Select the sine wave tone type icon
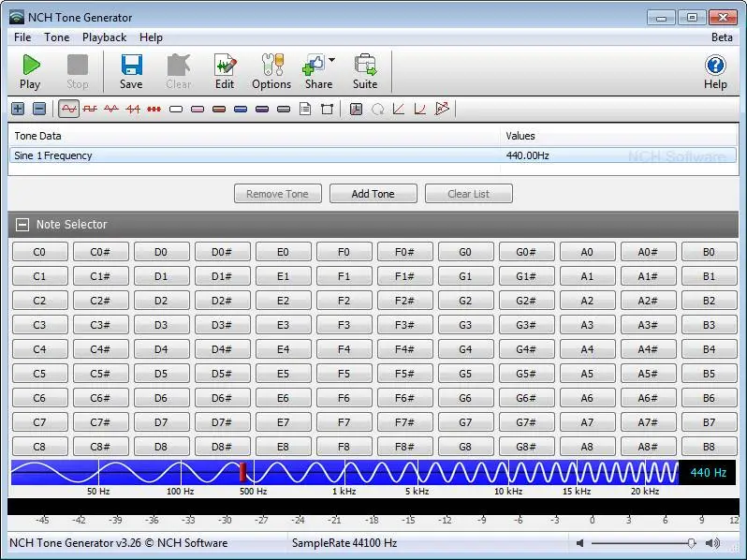 68,109
